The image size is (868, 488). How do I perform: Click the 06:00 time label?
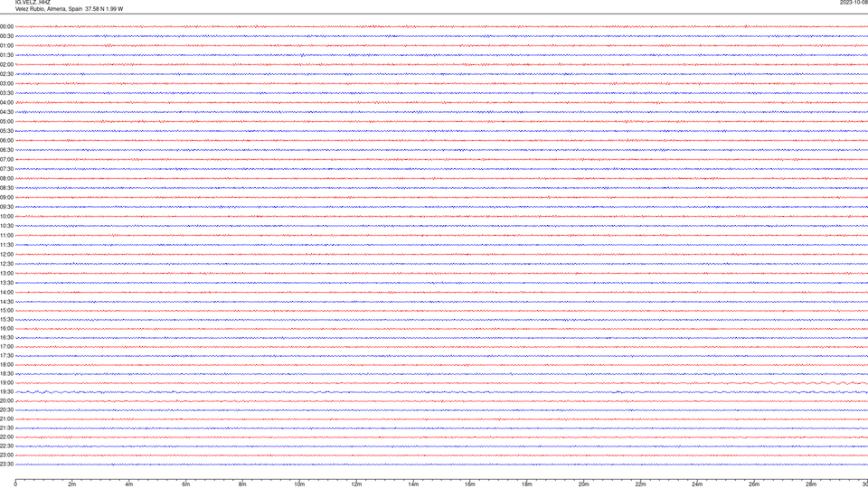point(6,141)
